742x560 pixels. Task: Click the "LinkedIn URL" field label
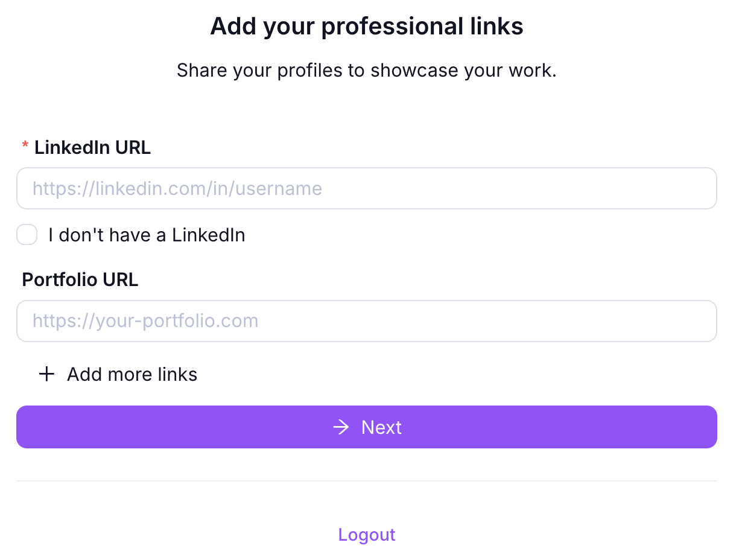[x=92, y=147]
